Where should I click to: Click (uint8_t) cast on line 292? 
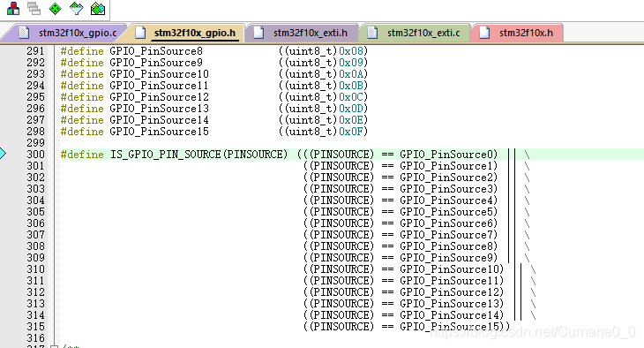click(x=311, y=63)
